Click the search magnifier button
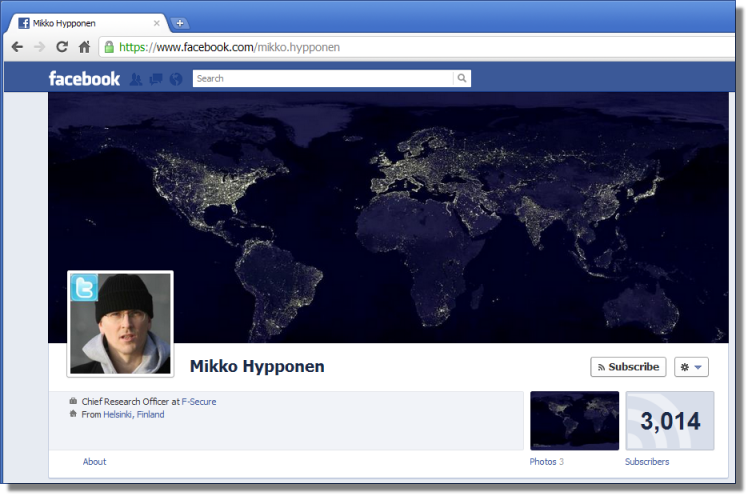The image size is (746, 494). tap(462, 79)
